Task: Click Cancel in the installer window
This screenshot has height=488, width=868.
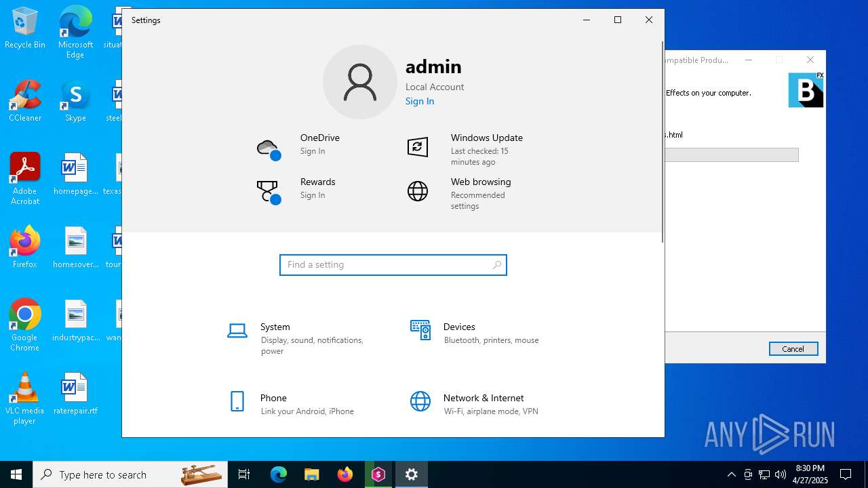Action: 793,349
